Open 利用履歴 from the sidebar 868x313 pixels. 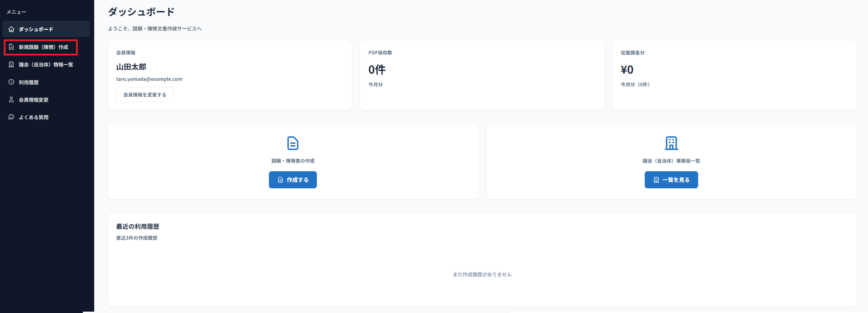29,82
